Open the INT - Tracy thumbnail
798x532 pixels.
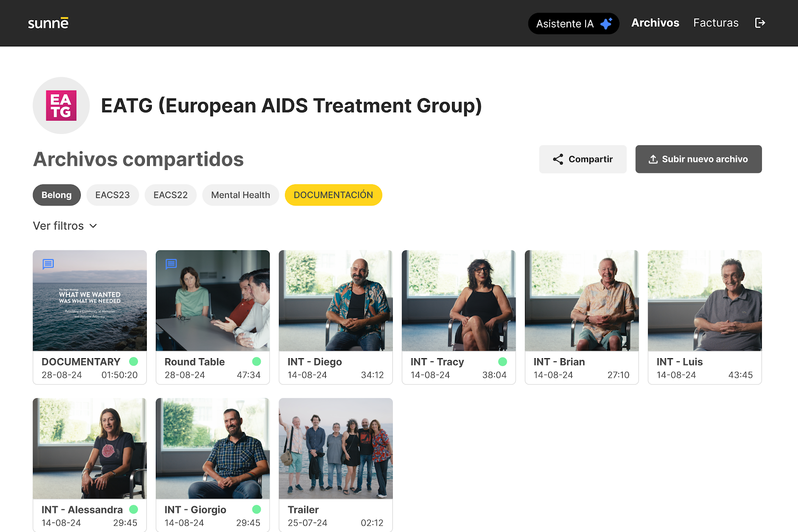458,300
